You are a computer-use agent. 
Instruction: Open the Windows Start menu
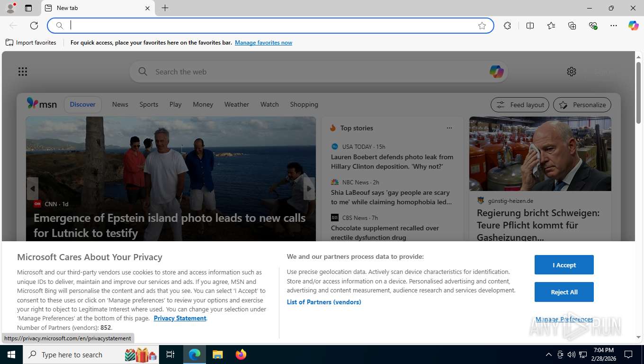click(11, 355)
